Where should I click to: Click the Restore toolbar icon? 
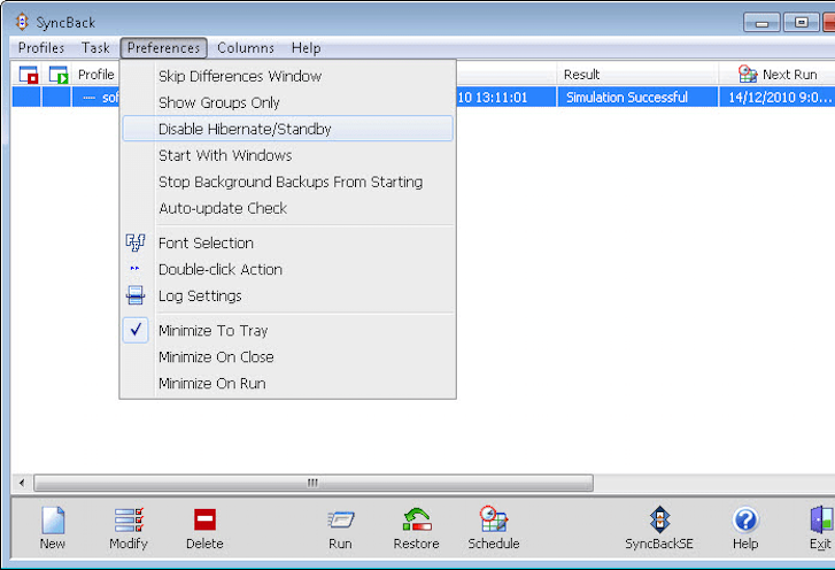416,520
